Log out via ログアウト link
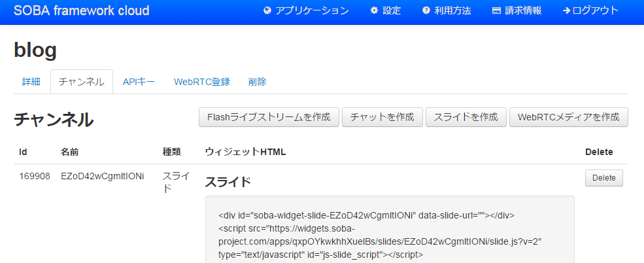This screenshot has width=644, height=263. click(x=590, y=10)
